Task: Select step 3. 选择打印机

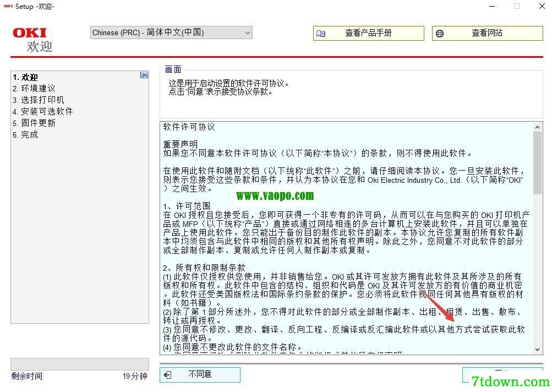Action: (39, 100)
